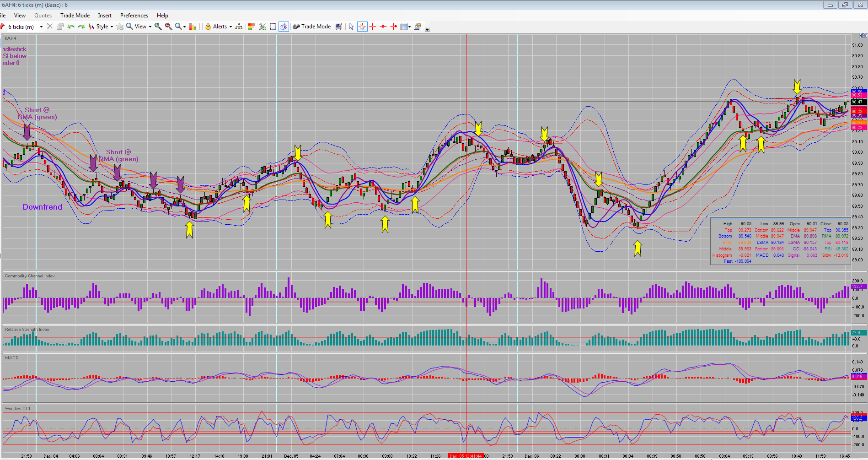Viewport: 868px width, 460px height.
Task: Open the Trade Mode menu
Action: (x=75, y=16)
